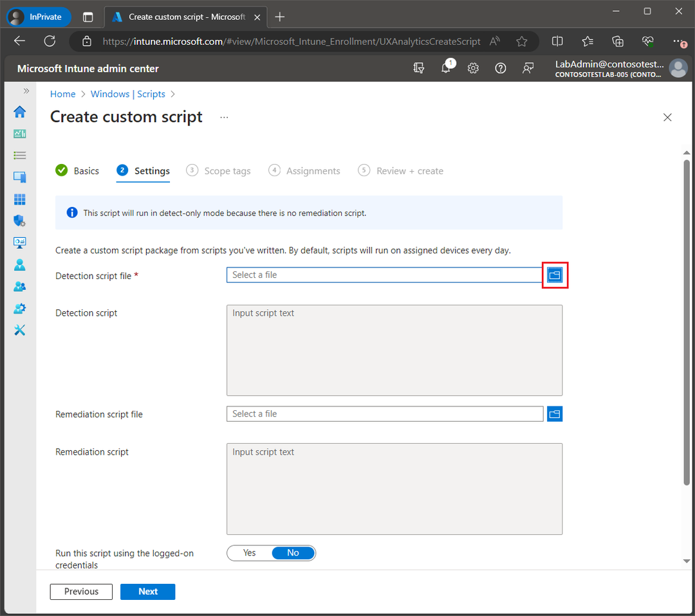Open Help question mark icon
The height and width of the screenshot is (616, 695).
[501, 68]
